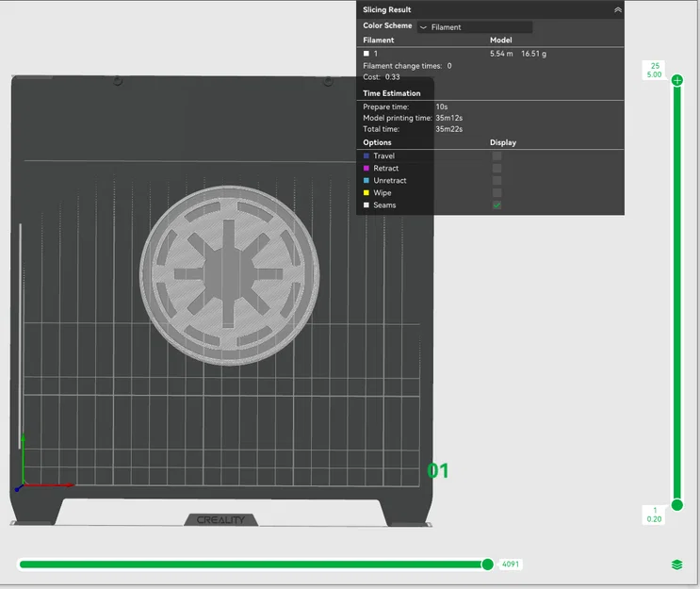
Task: Click the white Seams color swatch
Action: [366, 205]
